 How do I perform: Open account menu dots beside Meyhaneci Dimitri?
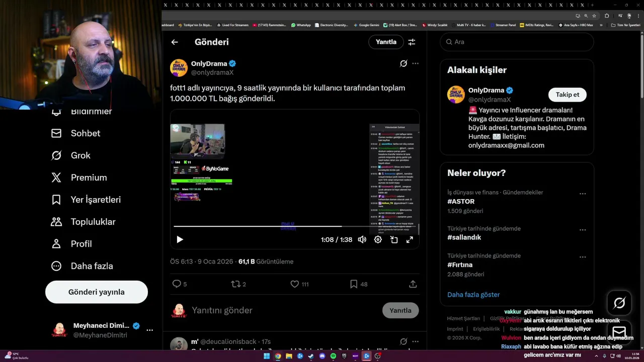coord(149,330)
